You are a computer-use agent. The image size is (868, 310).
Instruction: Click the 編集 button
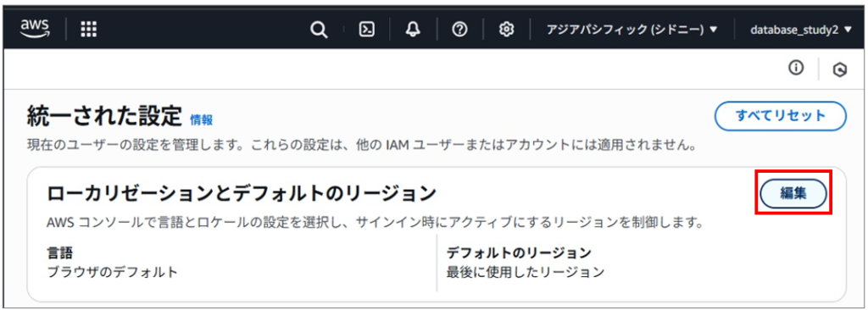(x=793, y=193)
